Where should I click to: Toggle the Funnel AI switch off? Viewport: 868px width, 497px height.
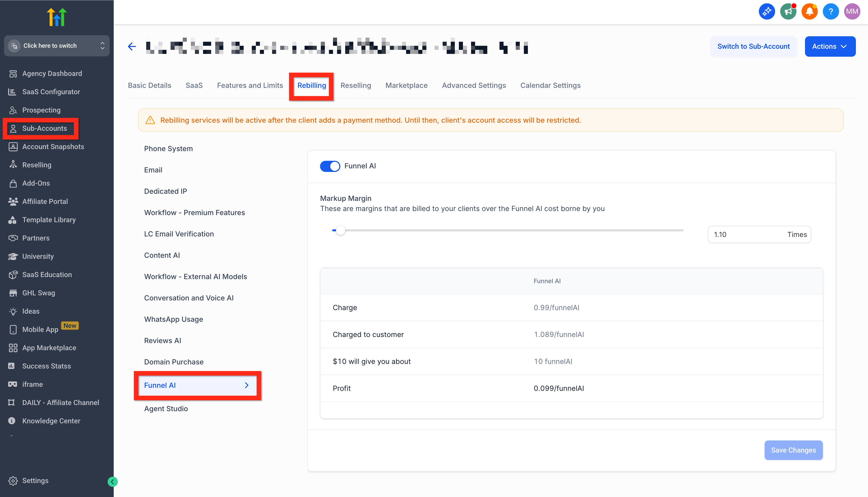(330, 166)
